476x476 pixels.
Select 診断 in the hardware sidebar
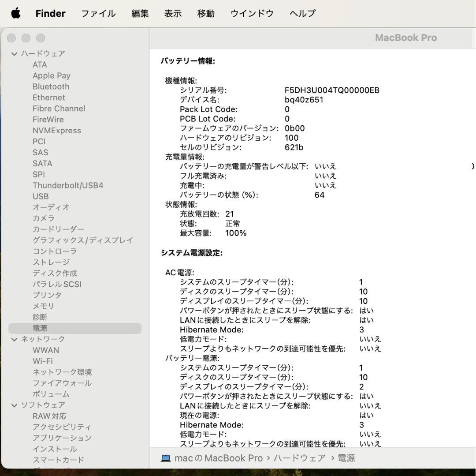click(x=39, y=317)
